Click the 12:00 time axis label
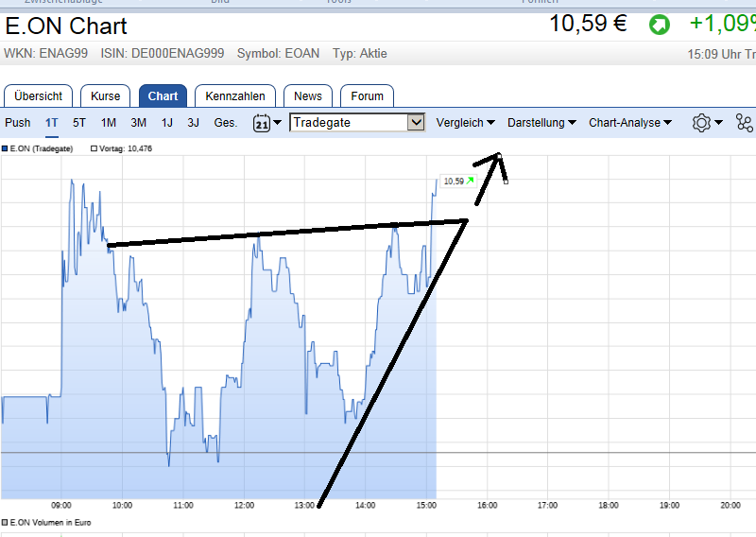This screenshot has height=537, width=756. pyautogui.click(x=244, y=505)
